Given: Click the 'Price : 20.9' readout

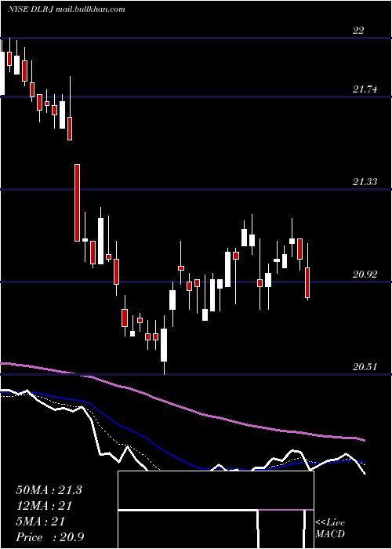Looking at the screenshot, I should pyautogui.click(x=50, y=537).
